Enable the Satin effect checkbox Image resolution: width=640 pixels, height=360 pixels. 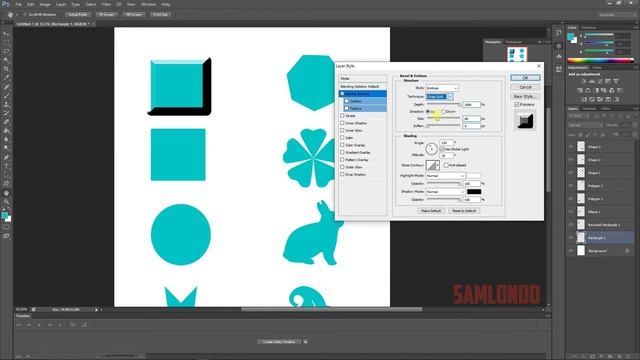click(x=342, y=138)
